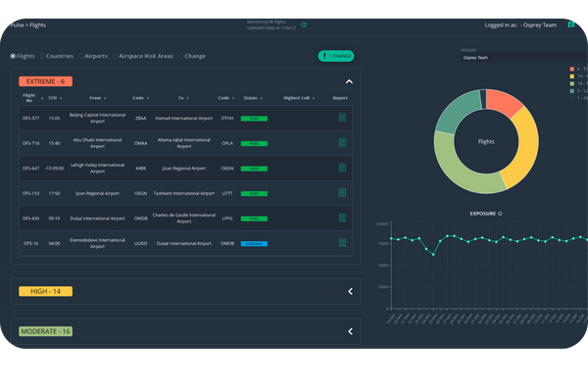This screenshot has width=588, height=392.
Task: Click Lehigh Valley International Airport
Action: point(97,169)
